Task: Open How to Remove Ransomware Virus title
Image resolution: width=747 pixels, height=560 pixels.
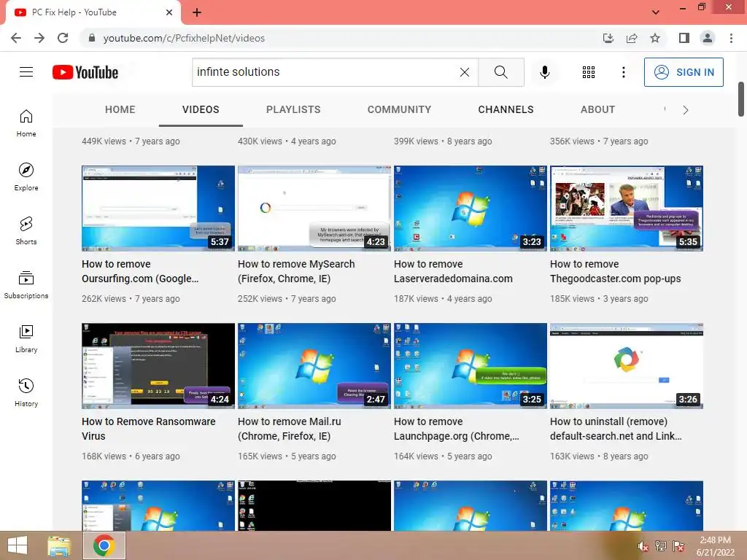Action: coord(148,429)
